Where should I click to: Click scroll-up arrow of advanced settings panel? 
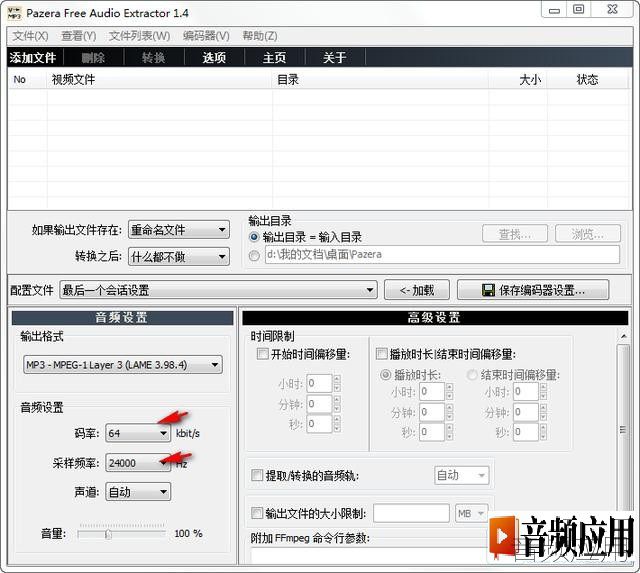[623, 336]
